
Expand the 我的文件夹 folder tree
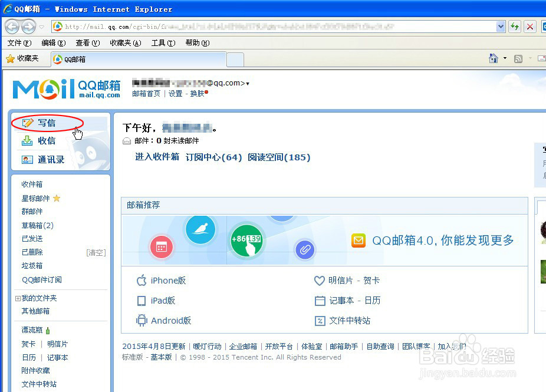(18, 298)
